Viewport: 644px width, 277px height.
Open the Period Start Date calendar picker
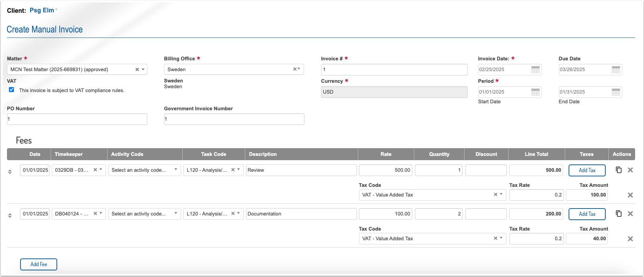click(x=535, y=92)
